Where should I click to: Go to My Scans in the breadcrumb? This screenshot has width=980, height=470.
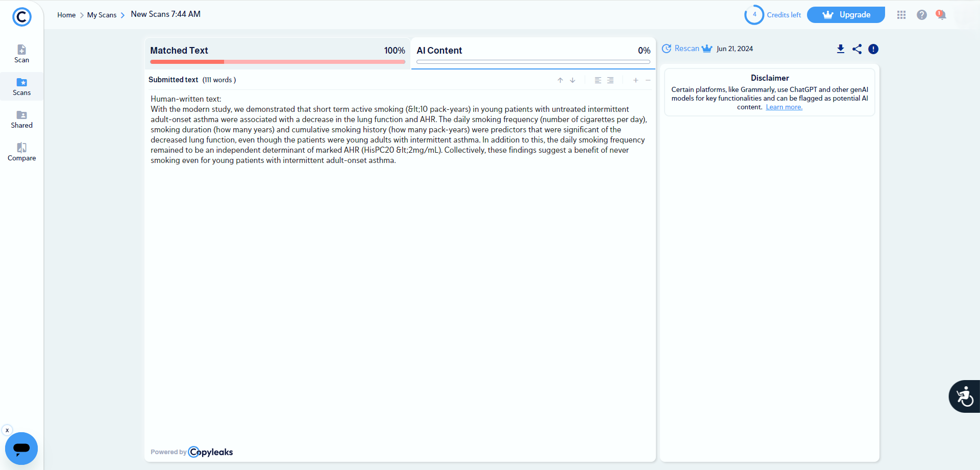[x=102, y=15]
